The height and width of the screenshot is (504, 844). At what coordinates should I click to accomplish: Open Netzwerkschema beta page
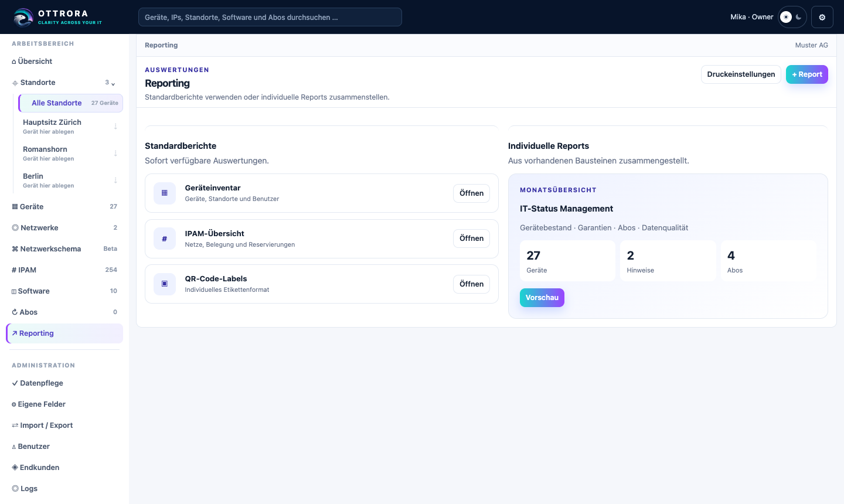tap(64, 249)
